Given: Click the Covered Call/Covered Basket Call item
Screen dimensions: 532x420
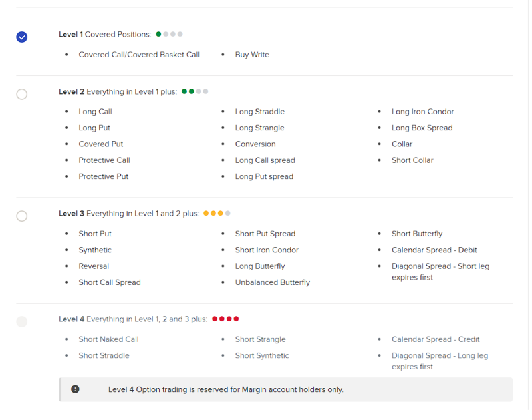Looking at the screenshot, I should 139,55.
